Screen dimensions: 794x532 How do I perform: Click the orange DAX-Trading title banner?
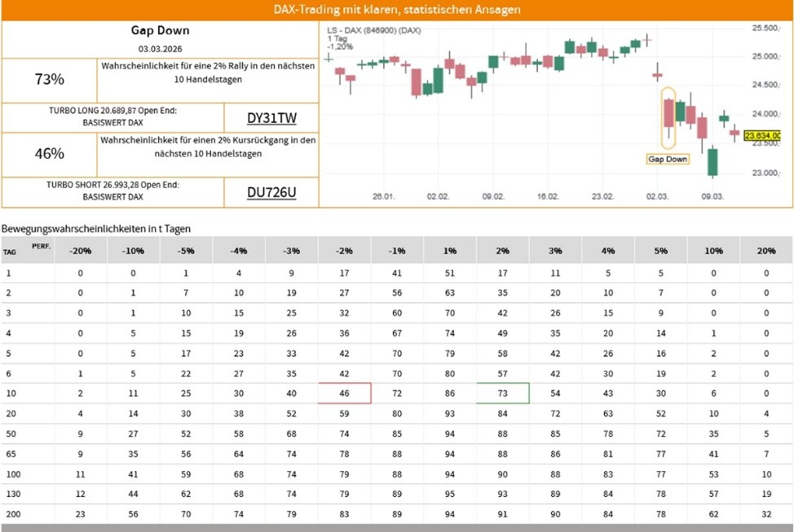pyautogui.click(x=397, y=10)
